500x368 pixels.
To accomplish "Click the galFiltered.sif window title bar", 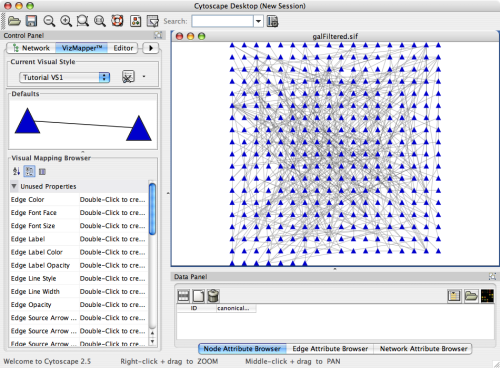I will 335,36.
